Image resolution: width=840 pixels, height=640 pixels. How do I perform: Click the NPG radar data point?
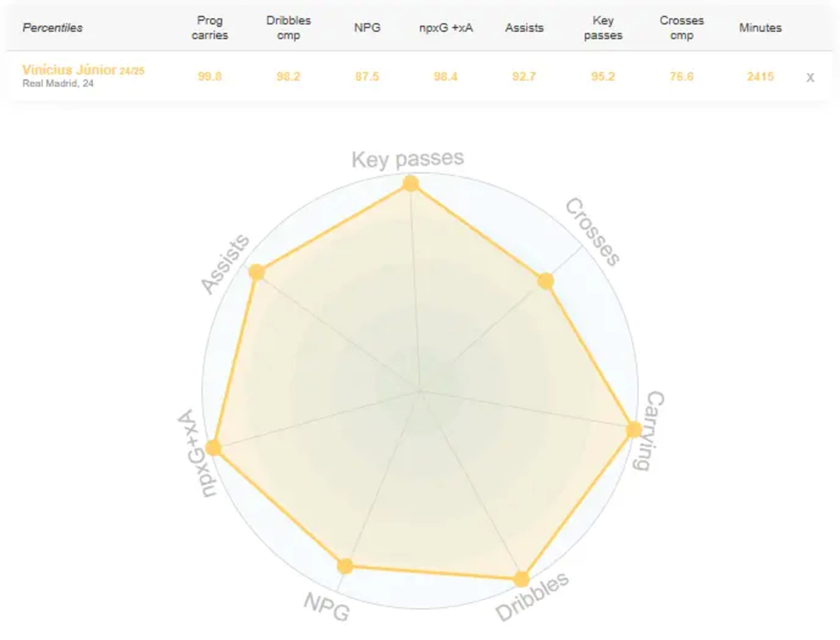(345, 566)
